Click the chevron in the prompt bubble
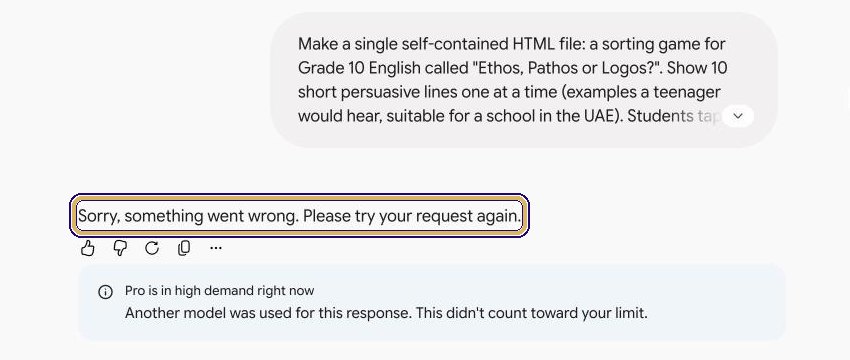The width and height of the screenshot is (850, 360). point(737,115)
